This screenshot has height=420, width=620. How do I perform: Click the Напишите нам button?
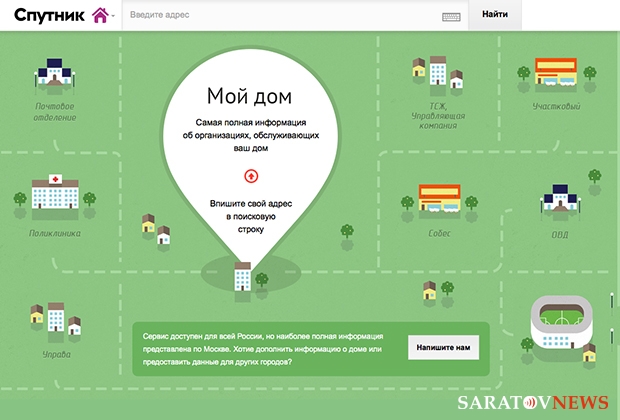443,347
